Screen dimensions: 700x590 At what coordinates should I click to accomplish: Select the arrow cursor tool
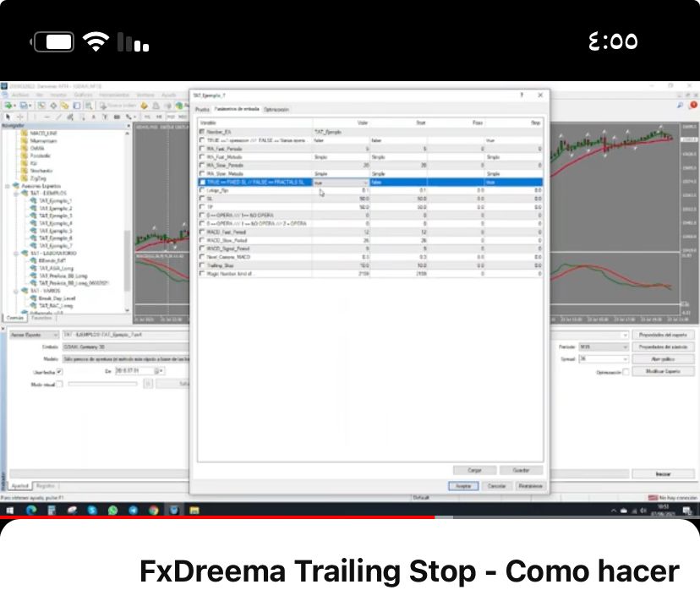tap(8, 117)
